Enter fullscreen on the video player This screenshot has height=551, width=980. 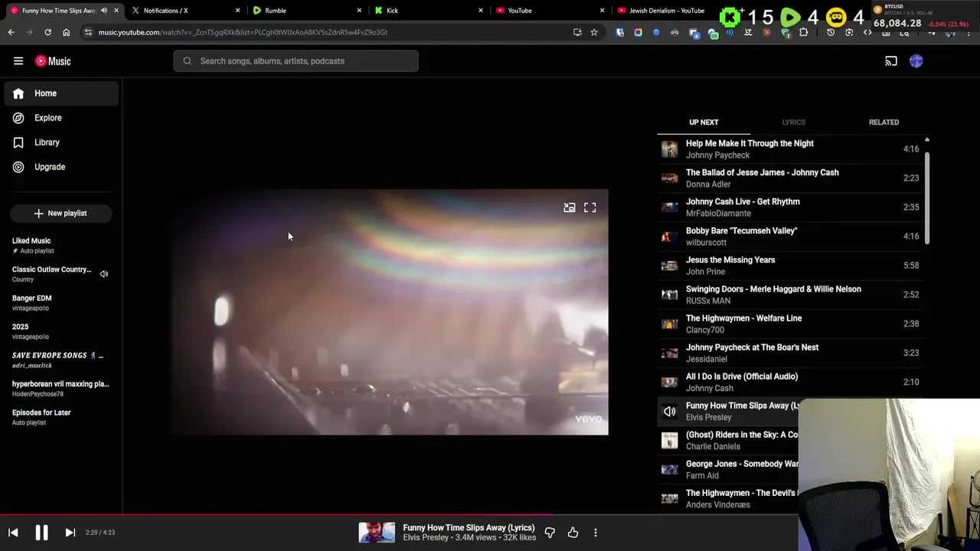(x=590, y=207)
